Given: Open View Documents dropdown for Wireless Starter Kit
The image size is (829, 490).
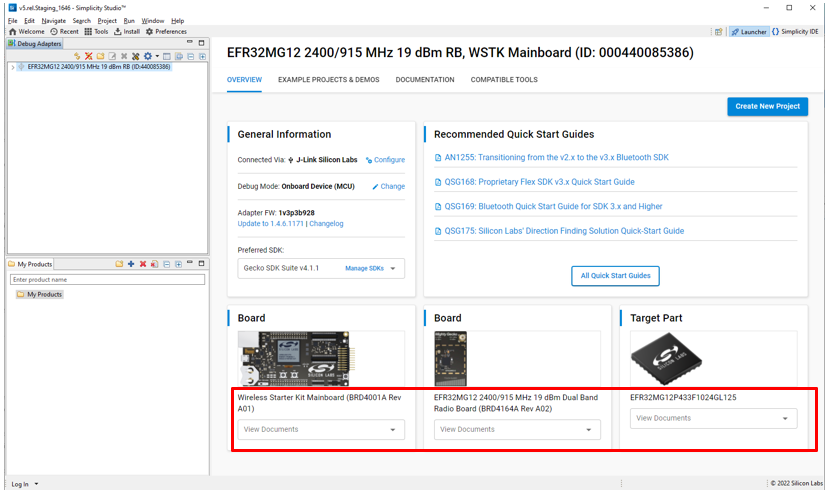Looking at the screenshot, I should (x=321, y=429).
